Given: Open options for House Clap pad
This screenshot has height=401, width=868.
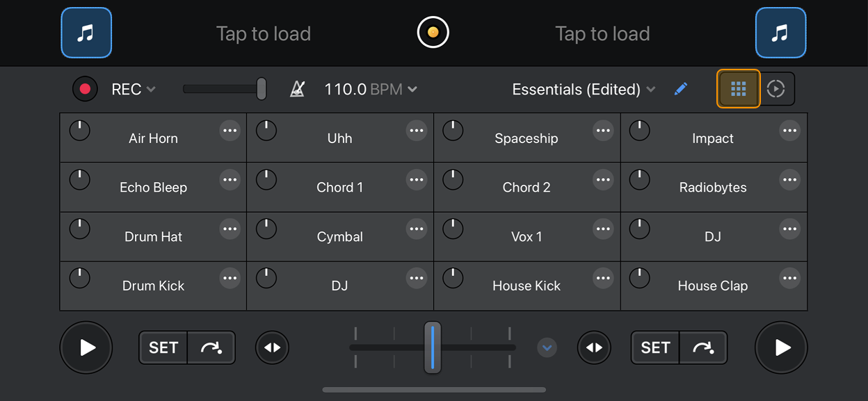Looking at the screenshot, I should (789, 279).
